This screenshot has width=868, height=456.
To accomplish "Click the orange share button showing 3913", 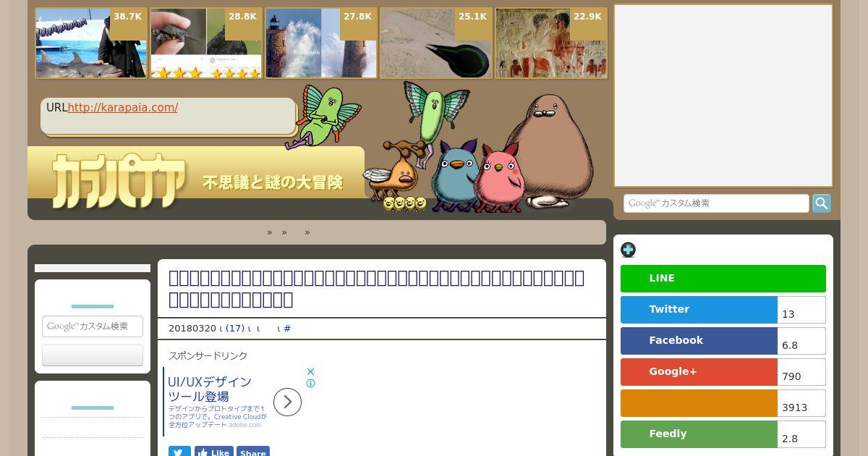I will pyautogui.click(x=699, y=403).
